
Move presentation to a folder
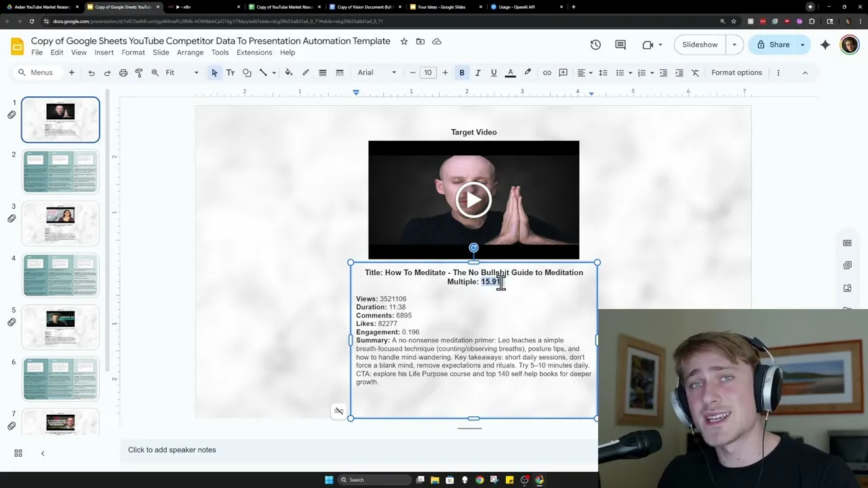420,41
